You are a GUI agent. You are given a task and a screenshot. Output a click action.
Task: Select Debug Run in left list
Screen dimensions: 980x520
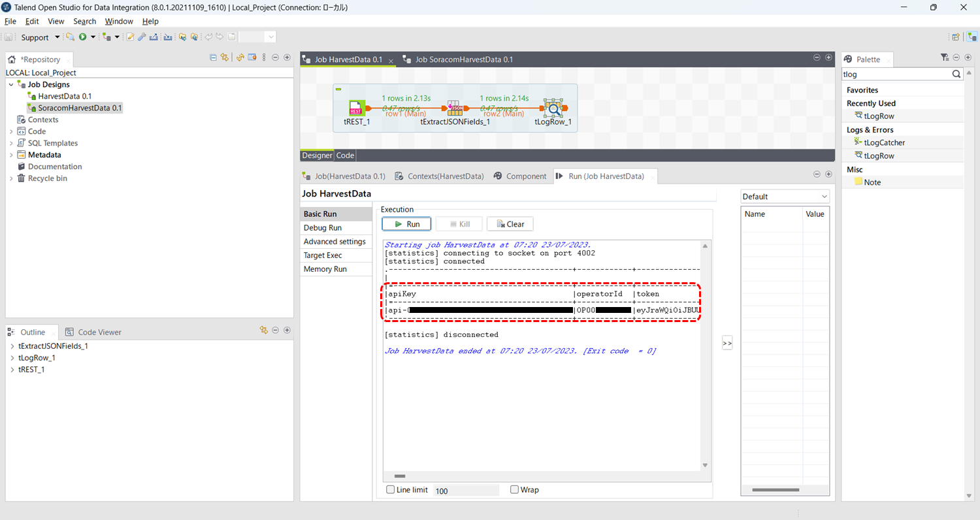(x=336, y=228)
